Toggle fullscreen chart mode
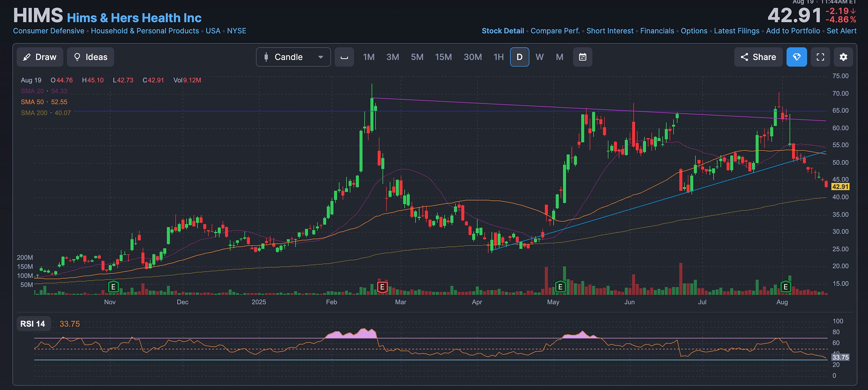This screenshot has height=390, width=868. point(821,57)
